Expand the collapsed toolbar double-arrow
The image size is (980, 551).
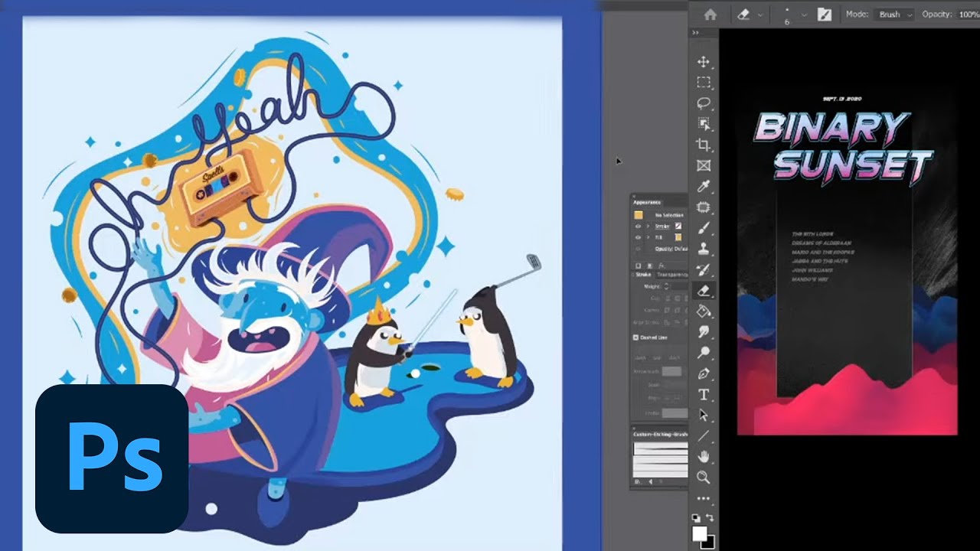coord(695,33)
